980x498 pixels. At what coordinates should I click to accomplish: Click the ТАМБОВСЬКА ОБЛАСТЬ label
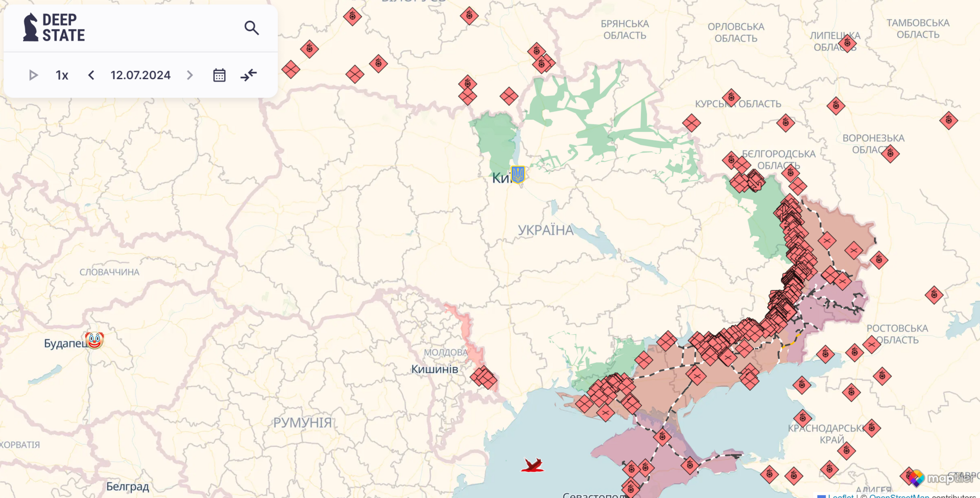tap(918, 28)
